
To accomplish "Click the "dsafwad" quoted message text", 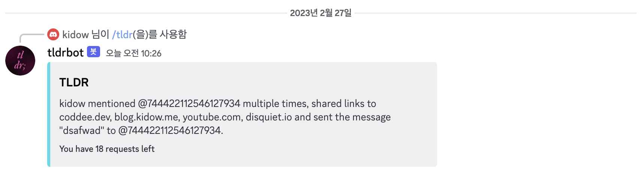I will click(x=82, y=131).
